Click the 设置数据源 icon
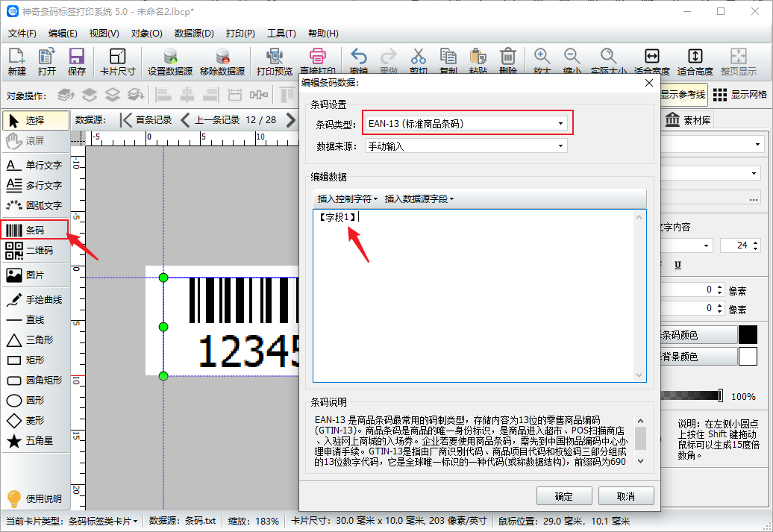Viewport: 773px width, 532px height. point(170,62)
